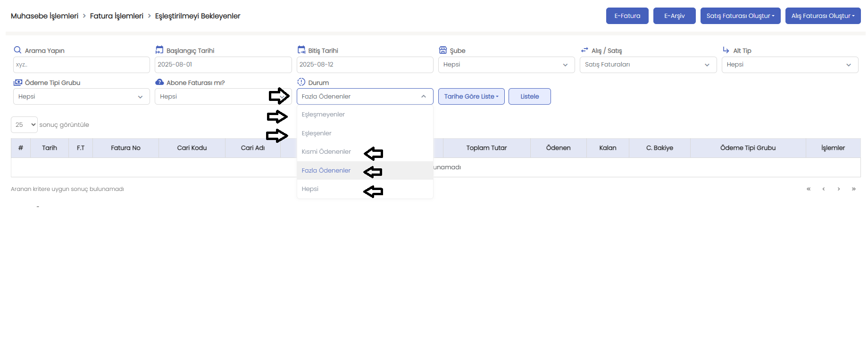Choose Kısmi Ödenenler option in Durum list
This screenshot has width=868, height=364.
(x=326, y=152)
